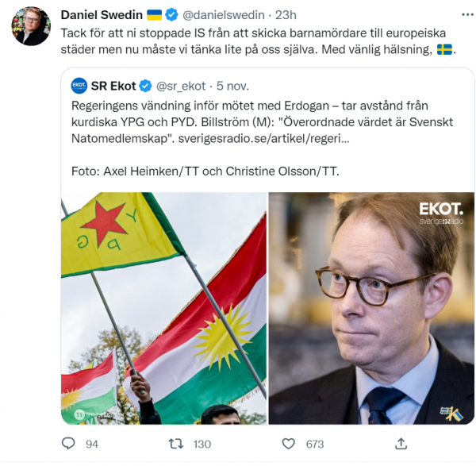Open the three-dot more options menu
476x466 pixels.
pos(467,14)
